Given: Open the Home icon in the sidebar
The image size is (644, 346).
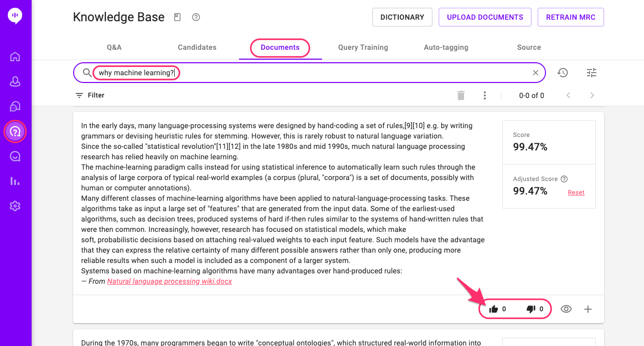Looking at the screenshot, I should tap(15, 57).
